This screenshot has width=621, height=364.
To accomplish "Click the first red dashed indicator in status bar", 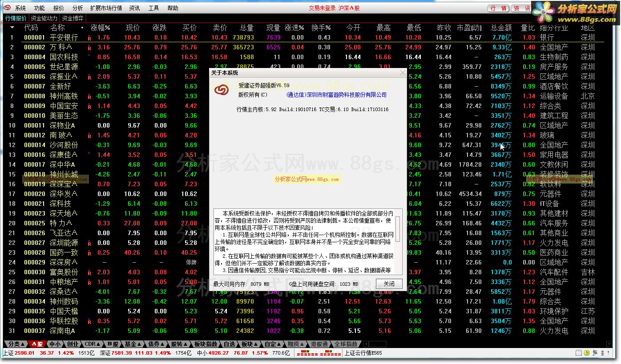I will point(307,353).
